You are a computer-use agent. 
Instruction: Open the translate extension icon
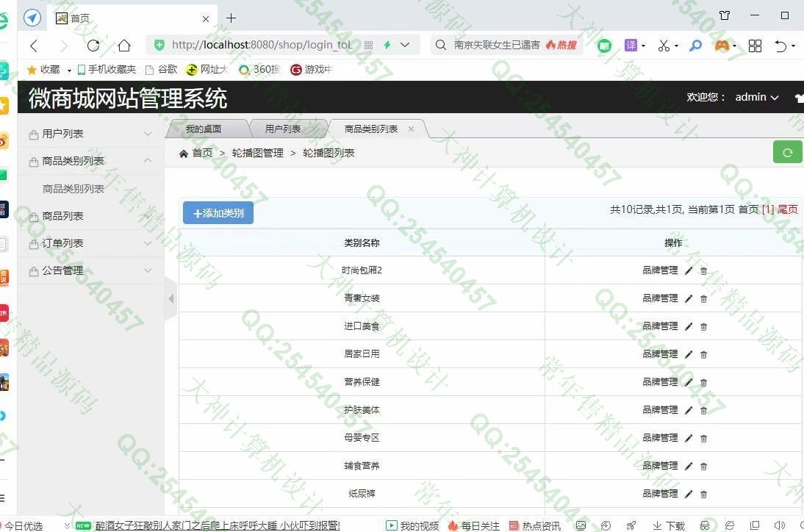(x=631, y=46)
